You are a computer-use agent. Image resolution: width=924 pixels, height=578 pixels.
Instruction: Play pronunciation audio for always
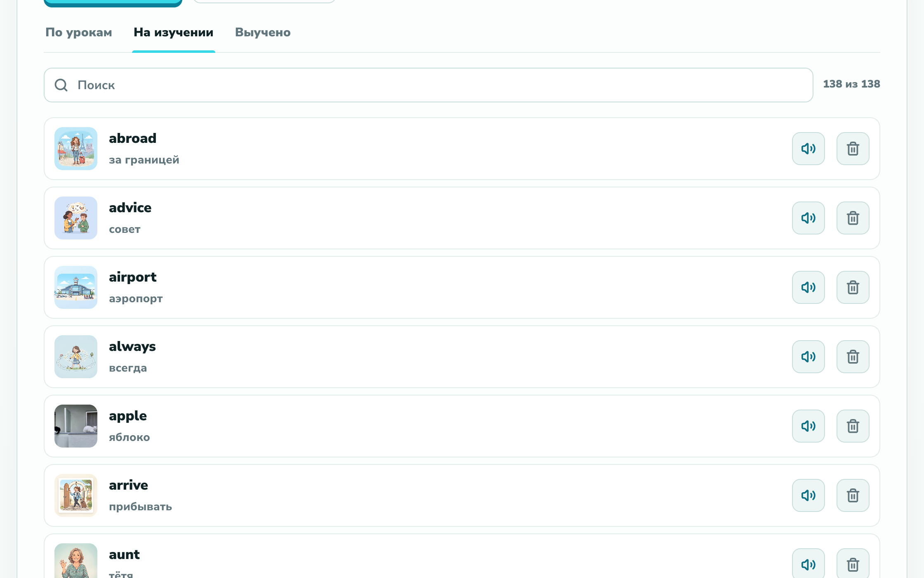tap(808, 357)
